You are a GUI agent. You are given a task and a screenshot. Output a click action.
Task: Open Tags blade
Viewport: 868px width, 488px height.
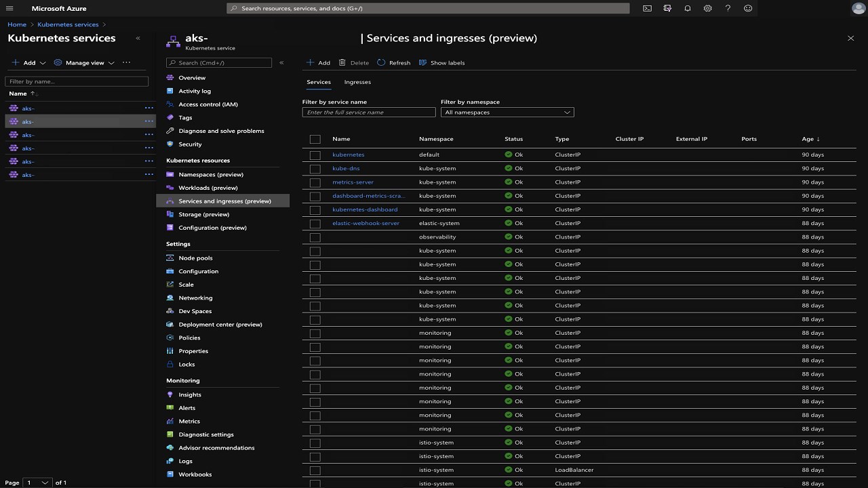185,117
